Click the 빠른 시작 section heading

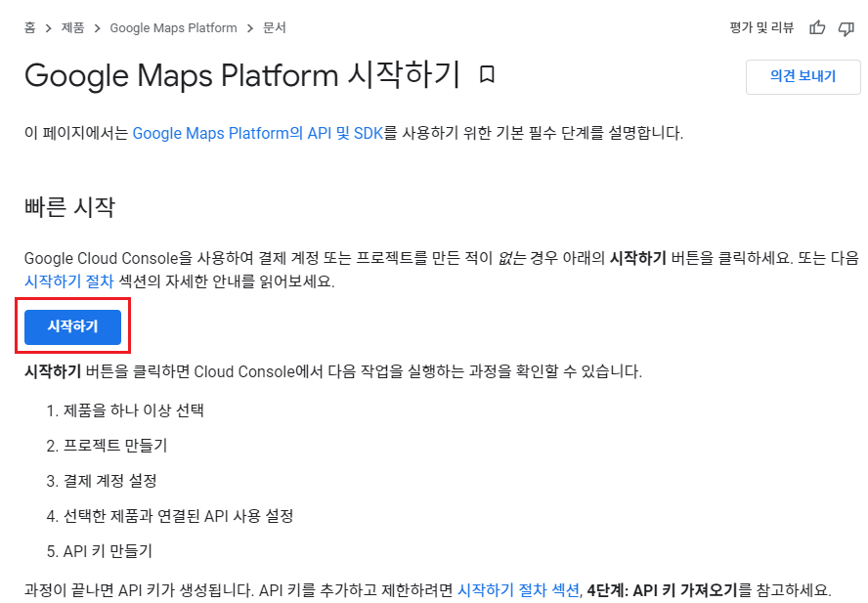click(69, 207)
